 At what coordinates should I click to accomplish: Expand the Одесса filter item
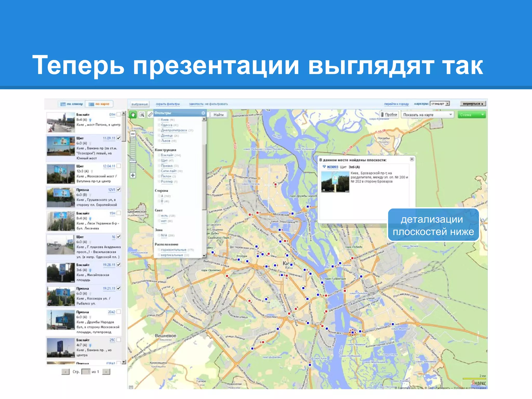159,125
